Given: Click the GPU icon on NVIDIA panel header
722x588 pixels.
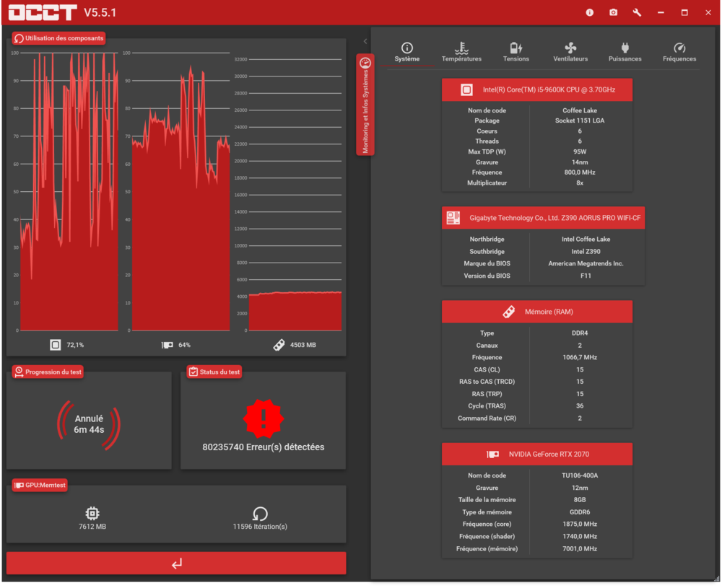Looking at the screenshot, I should click(494, 454).
